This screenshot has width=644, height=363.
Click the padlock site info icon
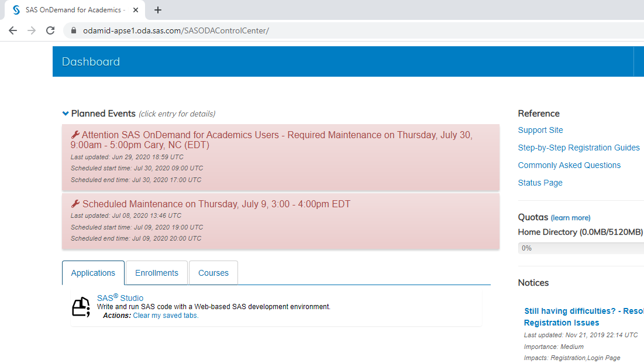pos(74,30)
